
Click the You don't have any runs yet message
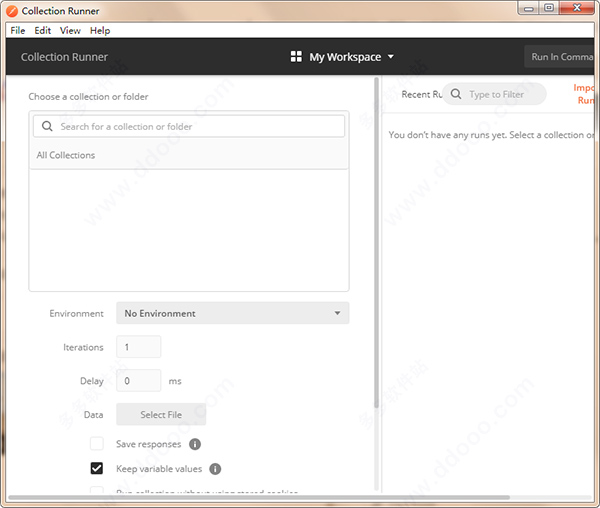(491, 135)
